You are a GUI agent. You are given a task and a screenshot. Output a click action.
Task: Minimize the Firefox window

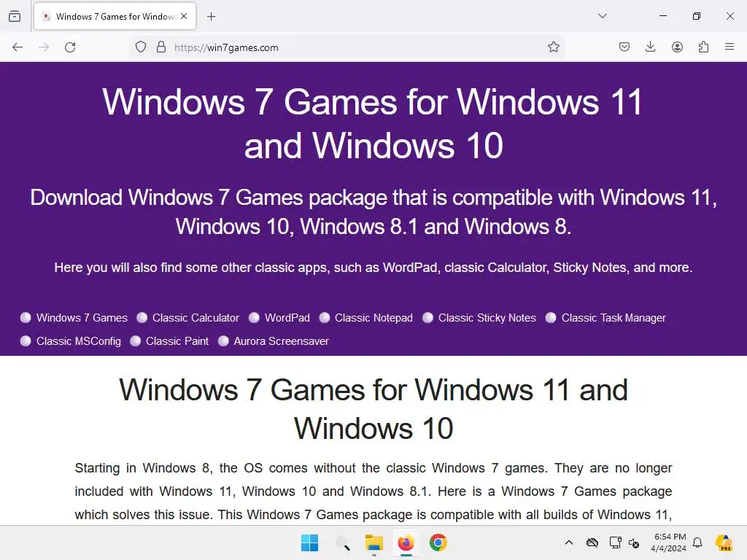(x=662, y=16)
